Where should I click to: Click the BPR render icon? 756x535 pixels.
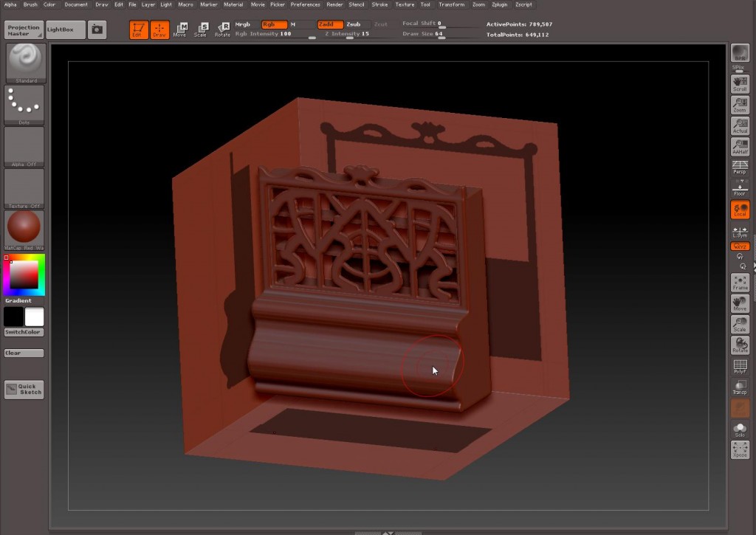740,52
